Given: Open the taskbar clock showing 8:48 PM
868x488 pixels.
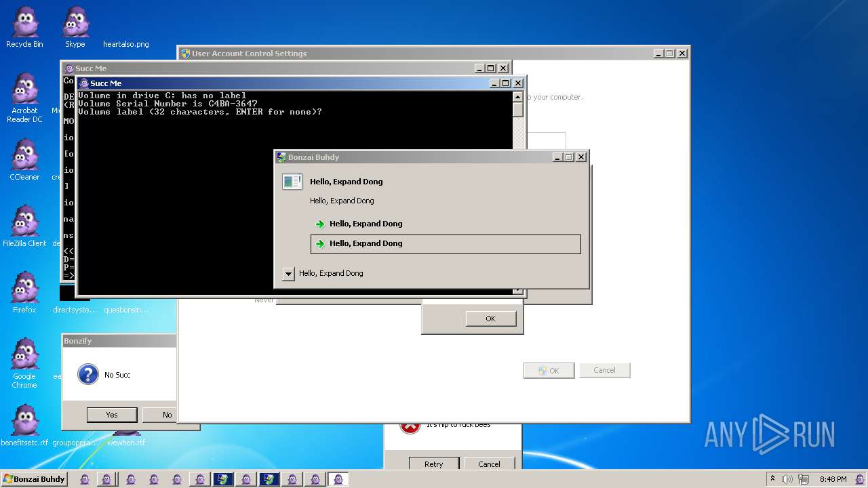Looking at the screenshot, I should [x=833, y=479].
